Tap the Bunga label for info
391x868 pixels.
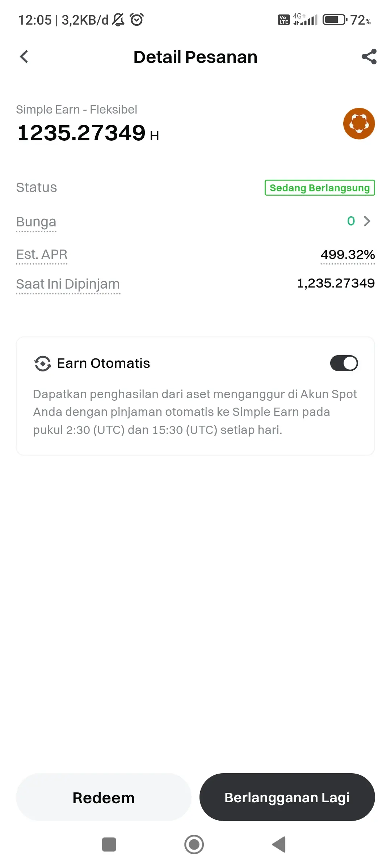(36, 222)
